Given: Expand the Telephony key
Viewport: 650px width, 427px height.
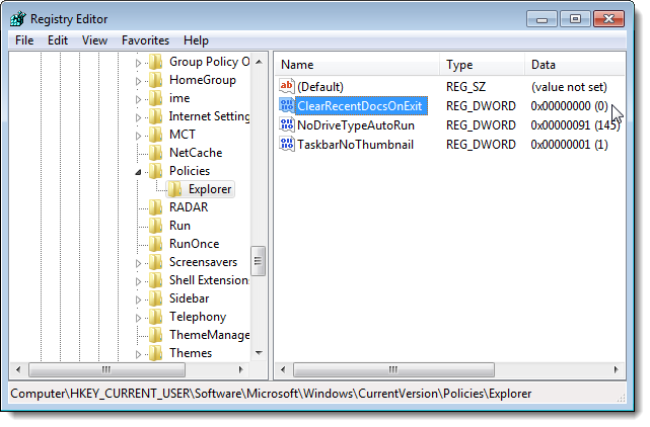Looking at the screenshot, I should click(138, 318).
